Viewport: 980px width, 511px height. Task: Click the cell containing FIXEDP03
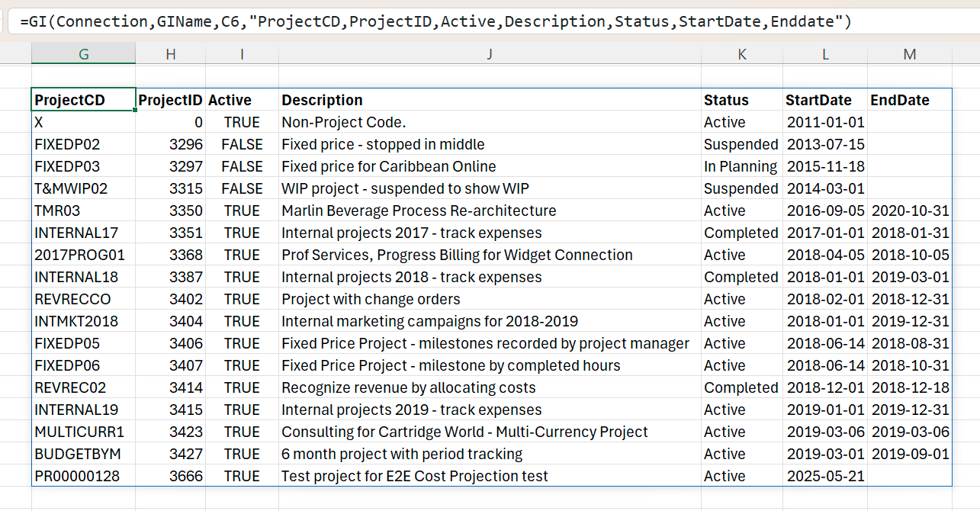tap(84, 166)
